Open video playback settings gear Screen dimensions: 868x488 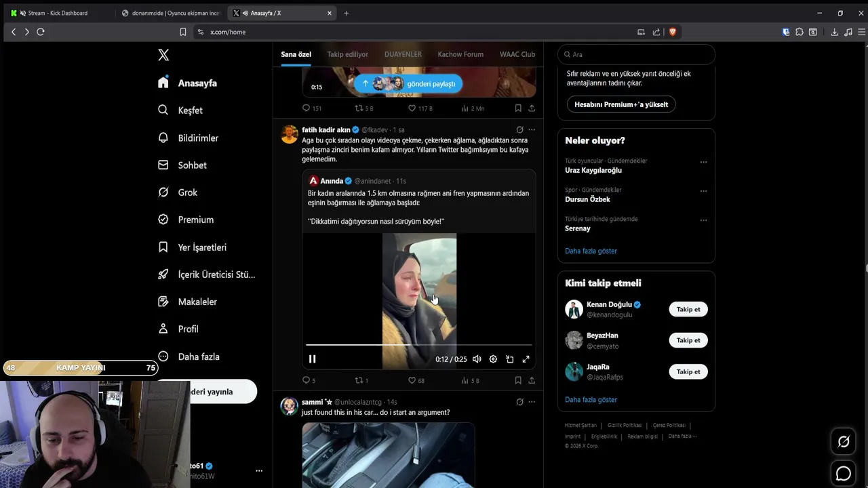pos(493,359)
